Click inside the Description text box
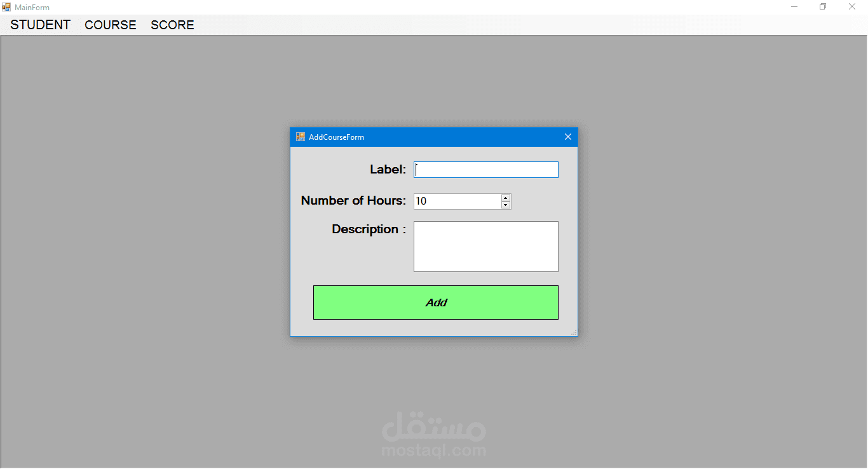Viewport: 868px width, 469px height. click(486, 247)
